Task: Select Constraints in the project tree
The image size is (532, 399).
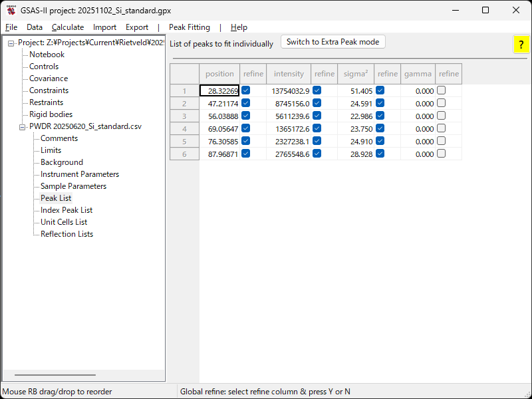Action: pos(49,90)
